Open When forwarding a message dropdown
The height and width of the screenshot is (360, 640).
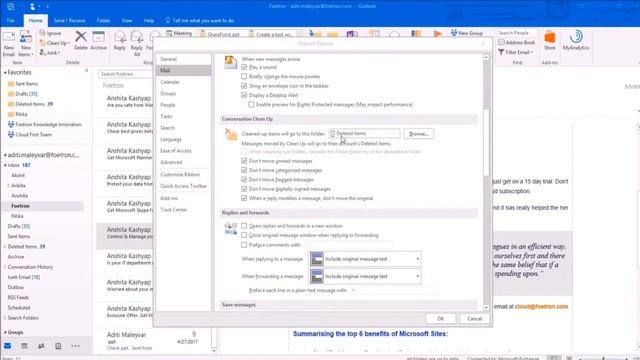point(365,276)
